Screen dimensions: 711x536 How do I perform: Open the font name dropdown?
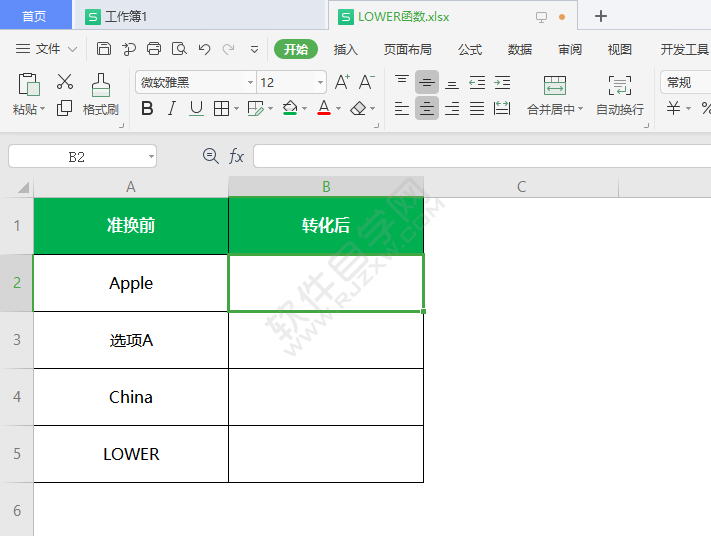click(250, 83)
